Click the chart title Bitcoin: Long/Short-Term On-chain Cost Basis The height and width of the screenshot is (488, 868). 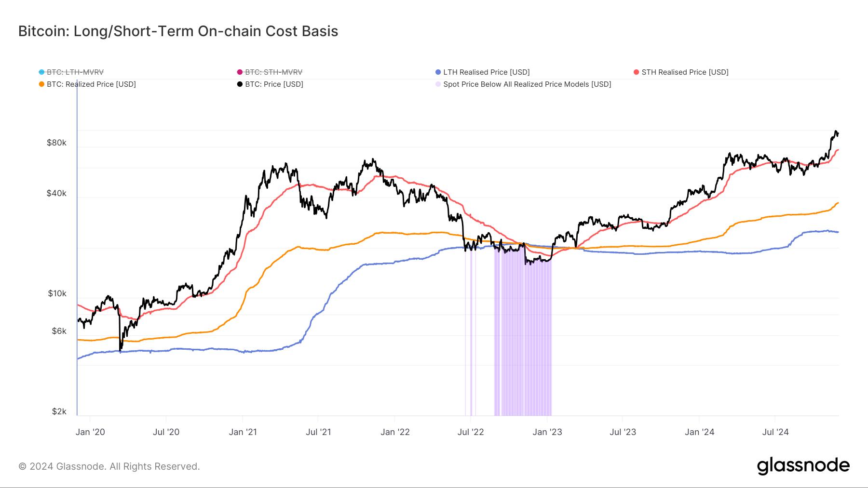[x=178, y=31]
